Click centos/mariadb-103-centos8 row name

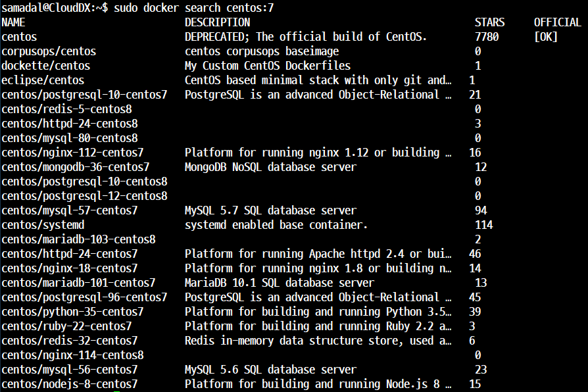click(78, 239)
